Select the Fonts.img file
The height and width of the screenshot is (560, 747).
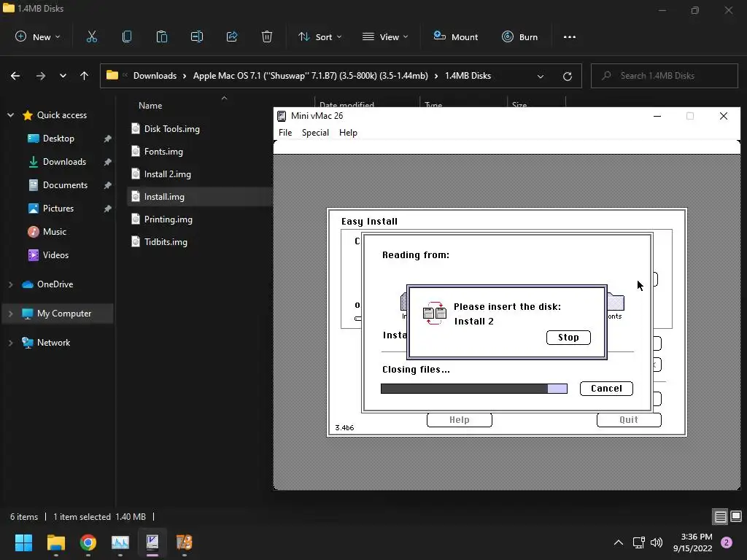coord(163,152)
